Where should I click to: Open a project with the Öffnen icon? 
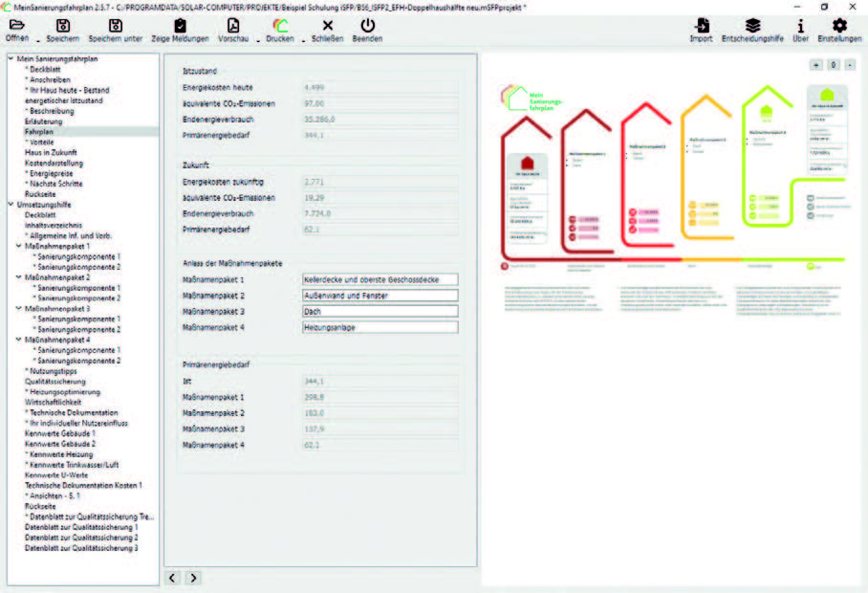click(x=16, y=26)
